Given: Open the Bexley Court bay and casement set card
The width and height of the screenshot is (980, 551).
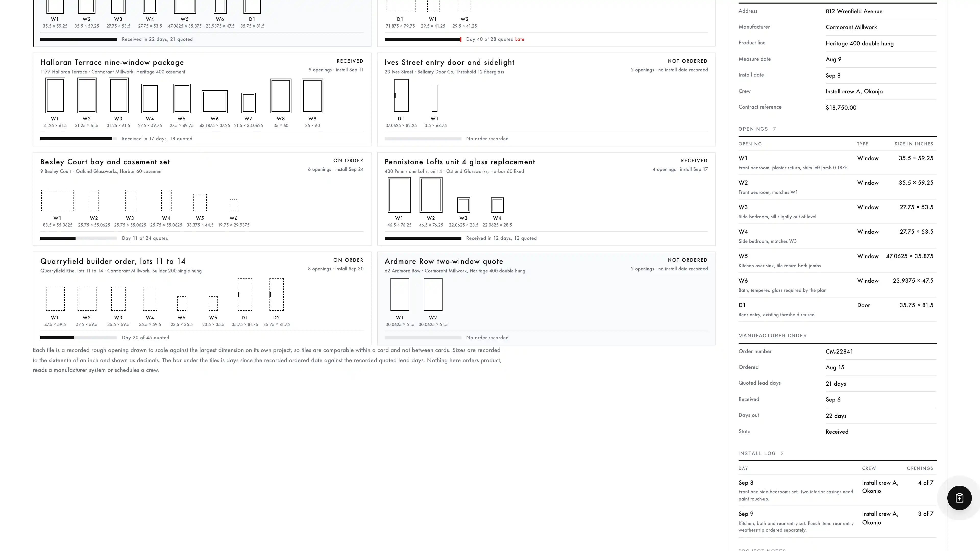Looking at the screenshot, I should 202,199.
